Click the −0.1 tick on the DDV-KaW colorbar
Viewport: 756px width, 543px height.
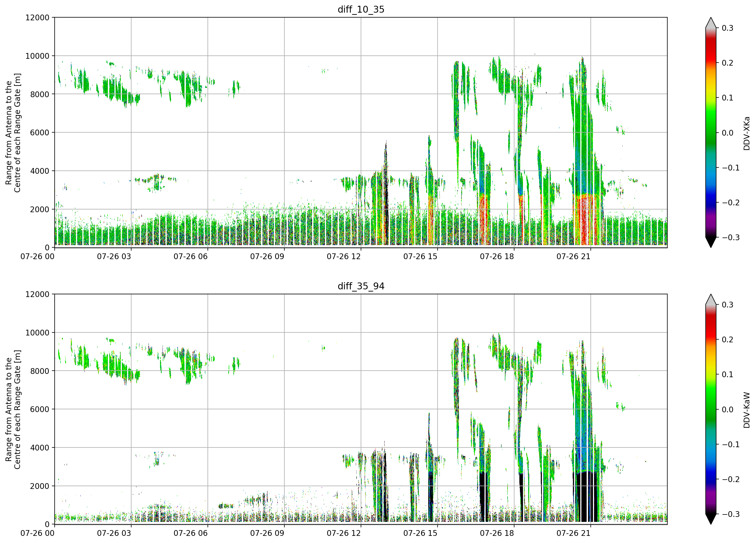point(731,444)
